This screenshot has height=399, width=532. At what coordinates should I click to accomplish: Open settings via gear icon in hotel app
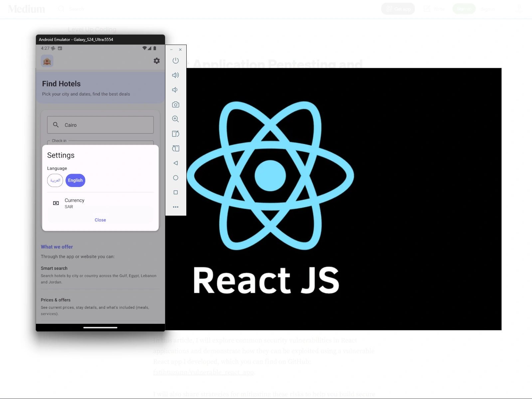coord(157,61)
